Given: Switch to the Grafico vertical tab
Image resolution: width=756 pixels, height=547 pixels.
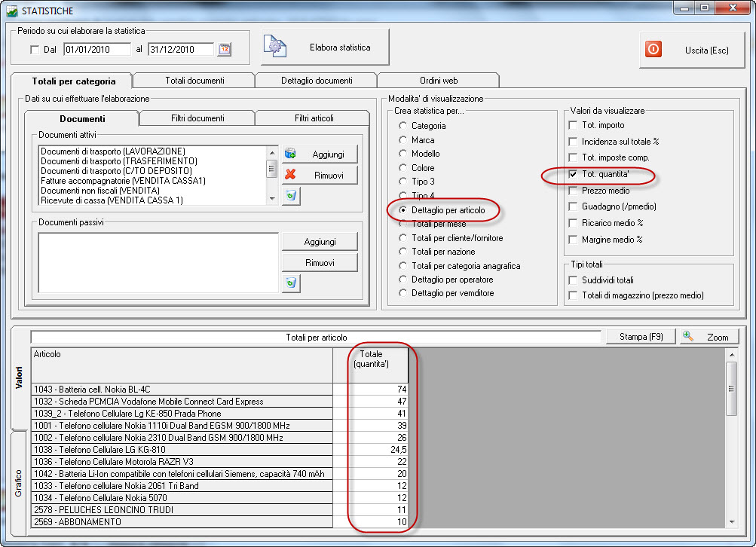Looking at the screenshot, I should (x=18, y=483).
